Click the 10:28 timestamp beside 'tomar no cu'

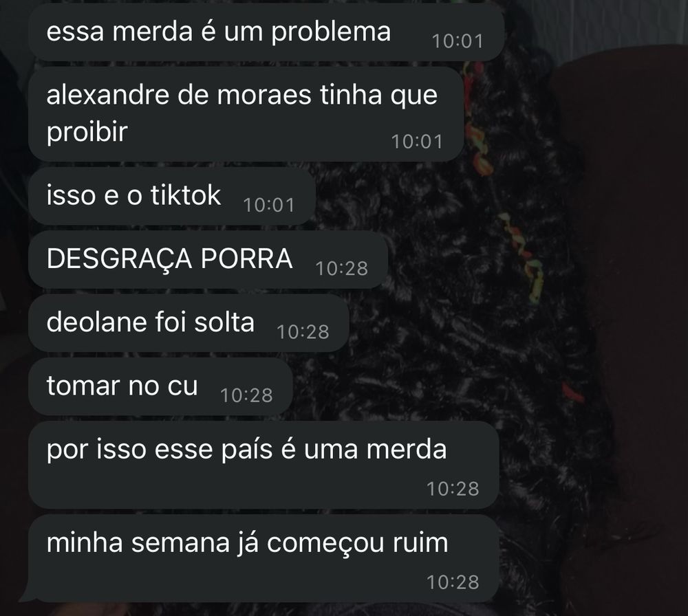(246, 395)
